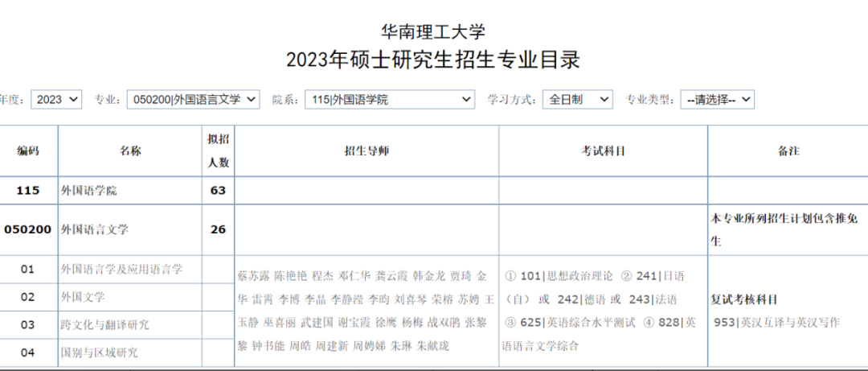This screenshot has height=371, width=868.
Task: Click the enrollment number 63
Action: tap(218, 191)
